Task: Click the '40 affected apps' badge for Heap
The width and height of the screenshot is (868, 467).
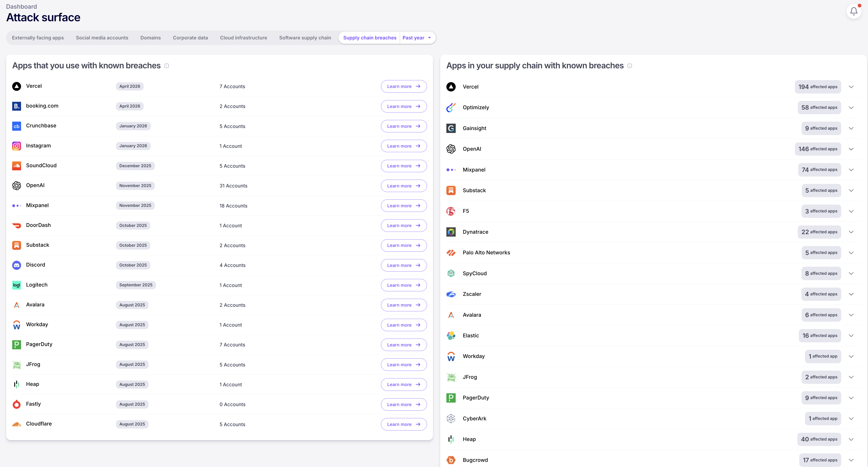Action: (x=819, y=439)
